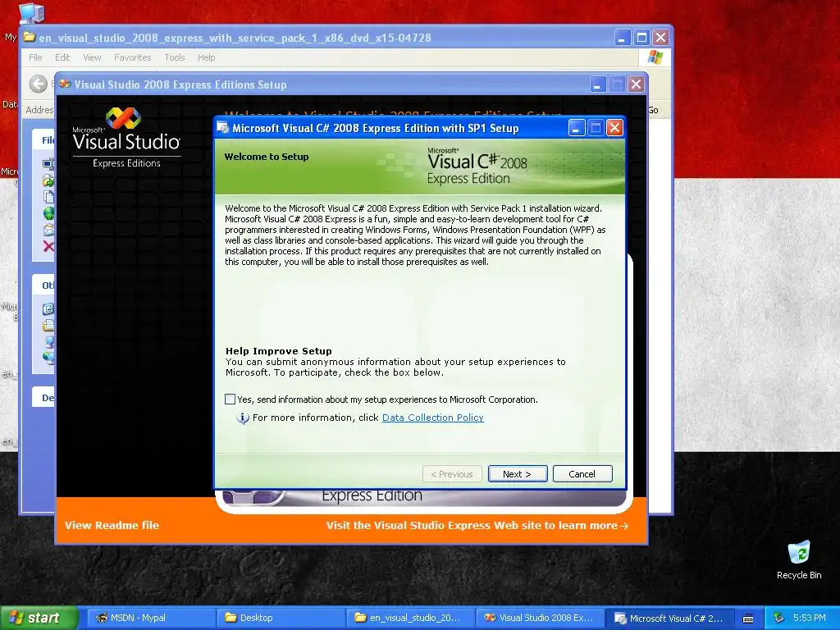Open the File menu in Explorer window
The height and width of the screenshot is (630, 840).
tap(35, 57)
